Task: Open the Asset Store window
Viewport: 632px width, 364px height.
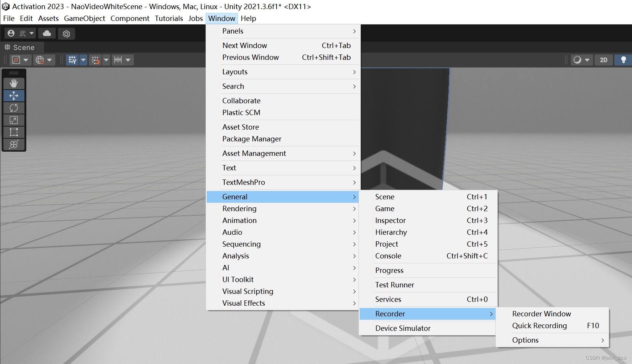Action: click(x=283, y=127)
